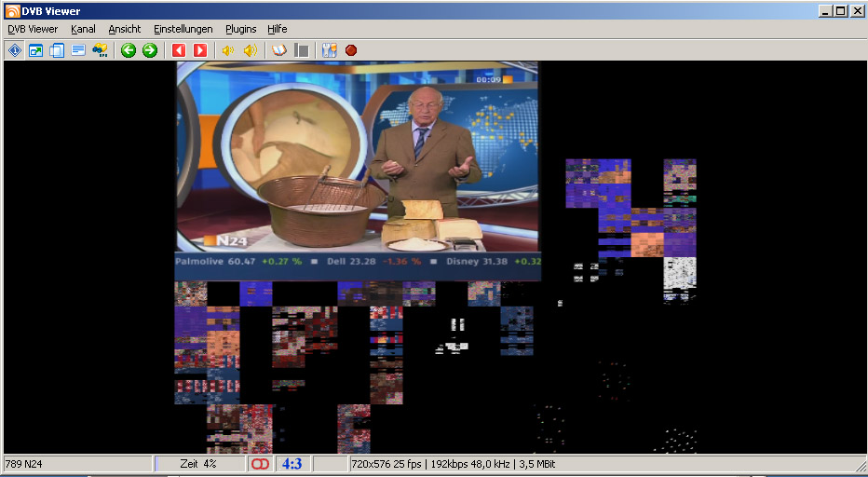Start recording with the red record button
Screen dimensions: 868x477
tap(351, 50)
